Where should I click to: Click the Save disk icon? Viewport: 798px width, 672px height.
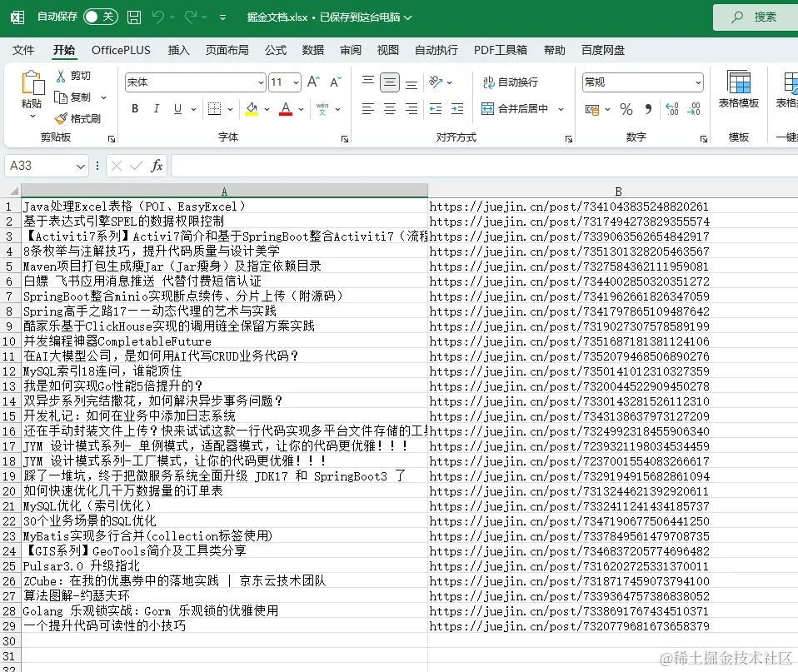(x=134, y=17)
